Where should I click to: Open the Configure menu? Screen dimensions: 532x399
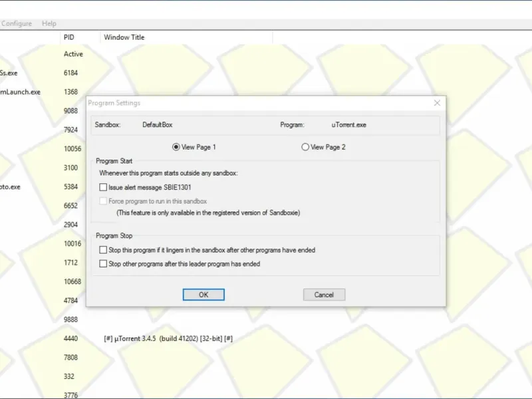pyautogui.click(x=16, y=23)
